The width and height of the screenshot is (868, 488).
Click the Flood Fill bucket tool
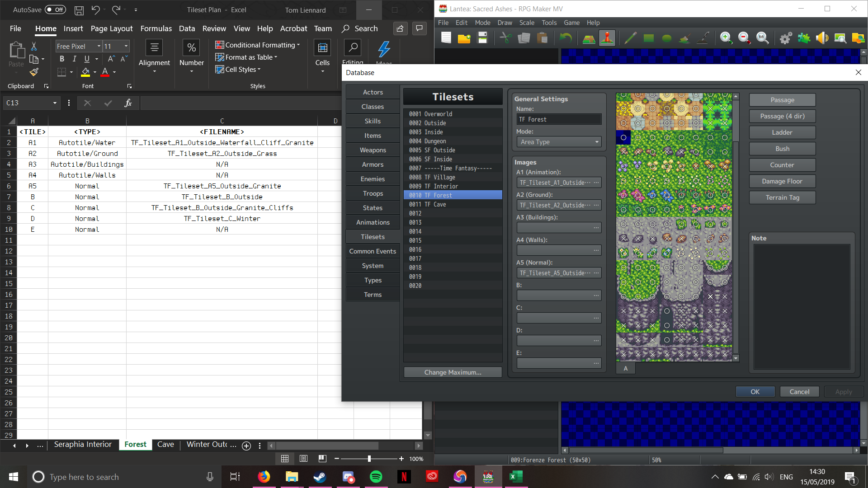(684, 38)
